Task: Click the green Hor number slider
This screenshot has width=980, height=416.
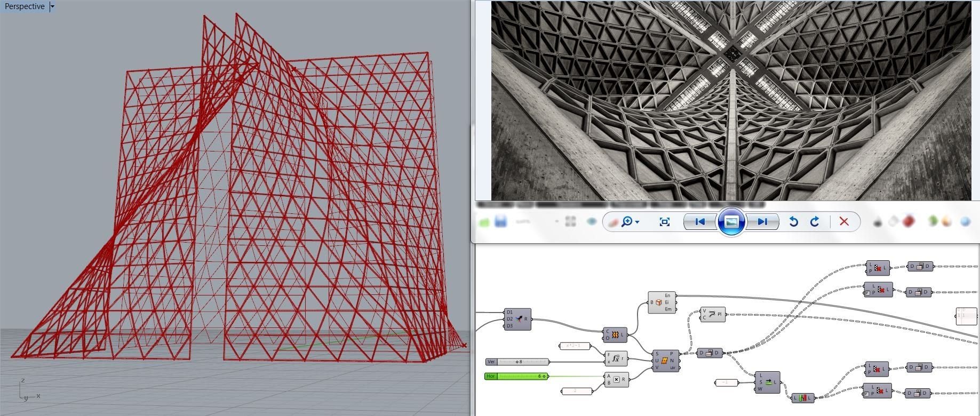Action: [516, 376]
